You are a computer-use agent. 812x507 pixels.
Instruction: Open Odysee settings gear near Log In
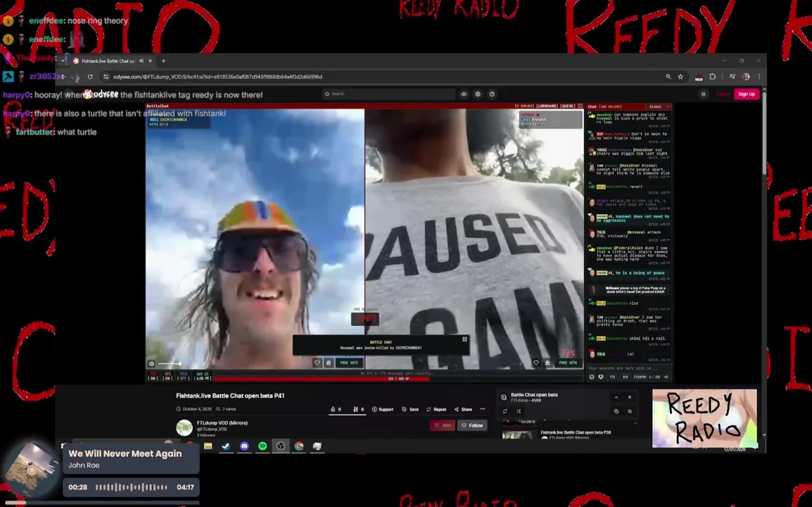coord(703,94)
